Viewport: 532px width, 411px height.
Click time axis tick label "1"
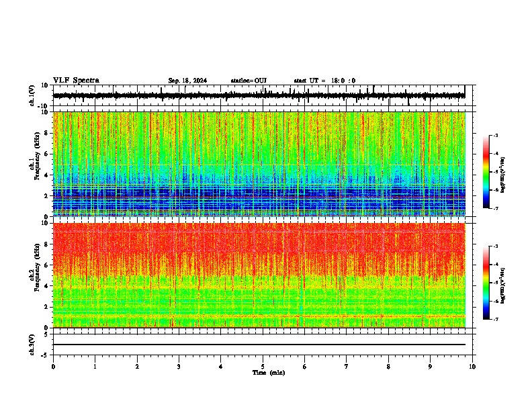[x=95, y=367]
